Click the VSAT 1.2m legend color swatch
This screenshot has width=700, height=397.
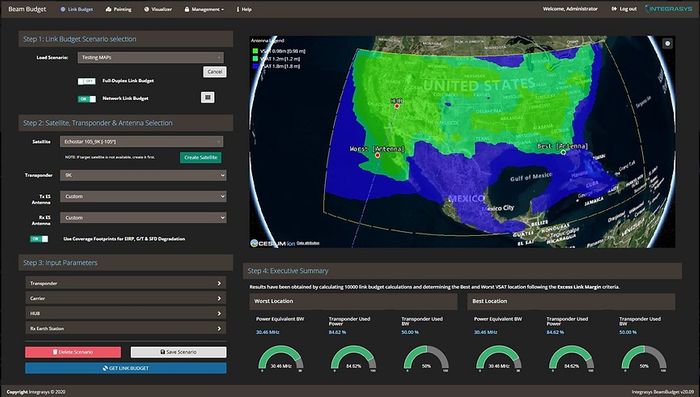(255, 59)
